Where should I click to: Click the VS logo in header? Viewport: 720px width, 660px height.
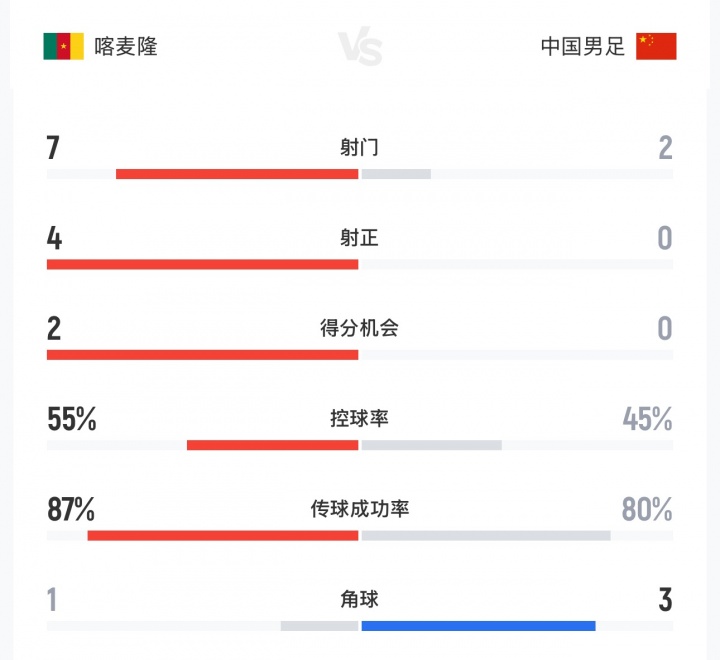(x=359, y=47)
